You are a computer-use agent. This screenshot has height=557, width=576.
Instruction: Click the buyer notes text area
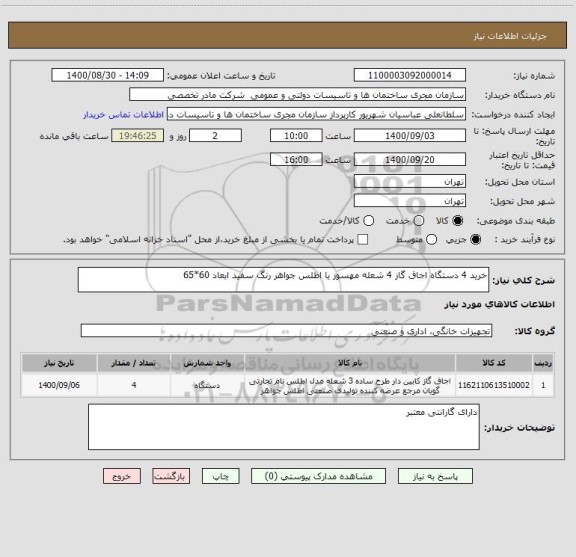click(284, 427)
